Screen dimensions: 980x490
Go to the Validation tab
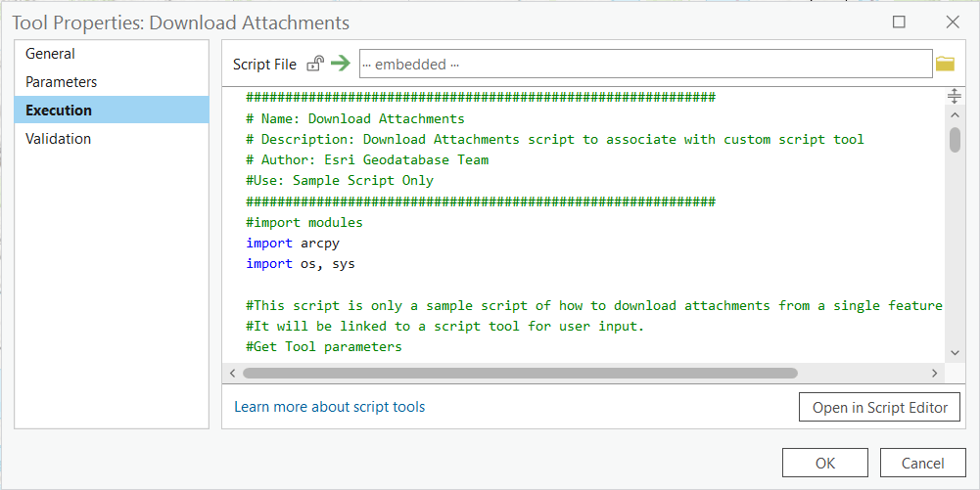click(x=112, y=139)
